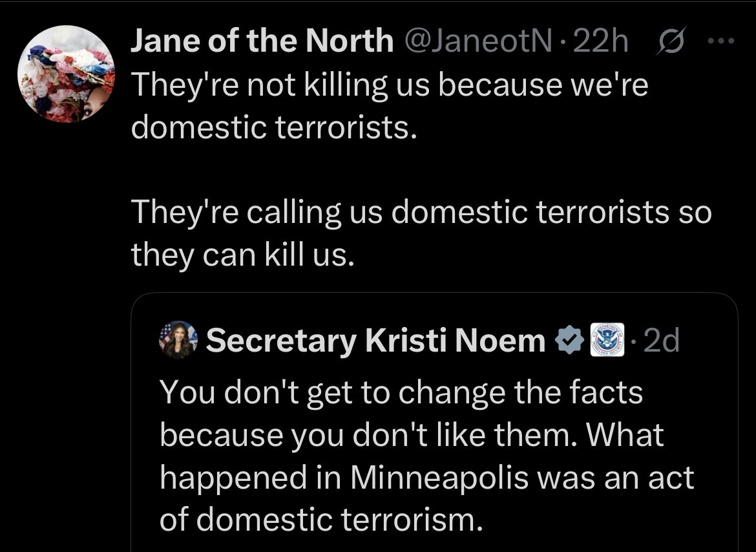756x552 pixels.
Task: Click the Homeland Security seal badge
Action: coord(607,339)
